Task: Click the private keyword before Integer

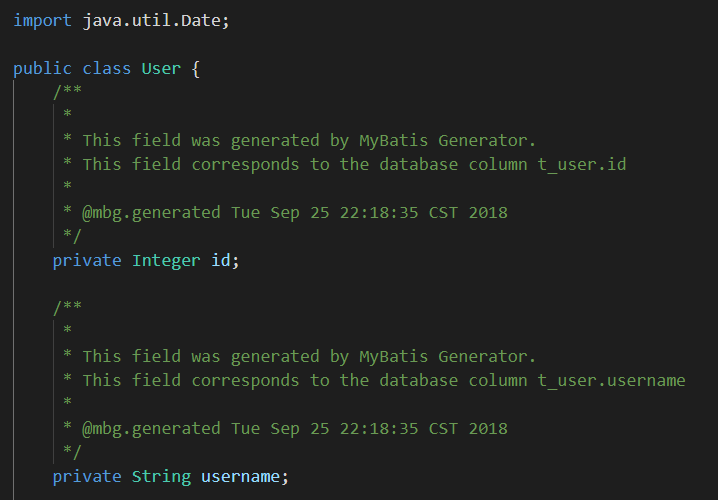Action: [x=87, y=260]
